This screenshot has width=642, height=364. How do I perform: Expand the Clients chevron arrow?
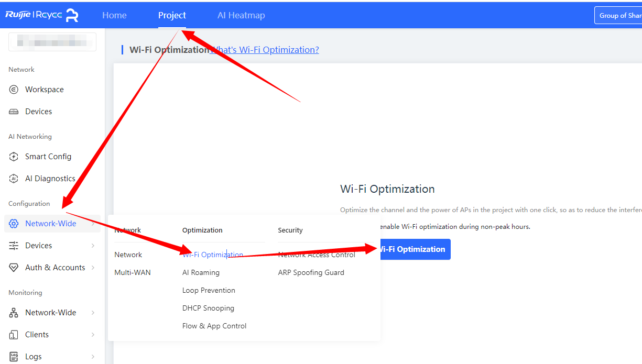click(93, 335)
